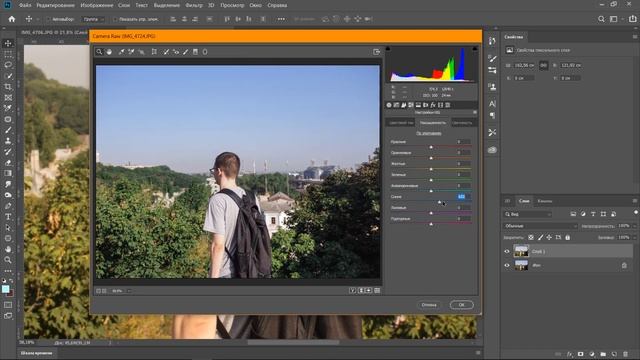The width and height of the screenshot is (640, 360).
Task: Open the File menu
Action: click(x=25, y=5)
